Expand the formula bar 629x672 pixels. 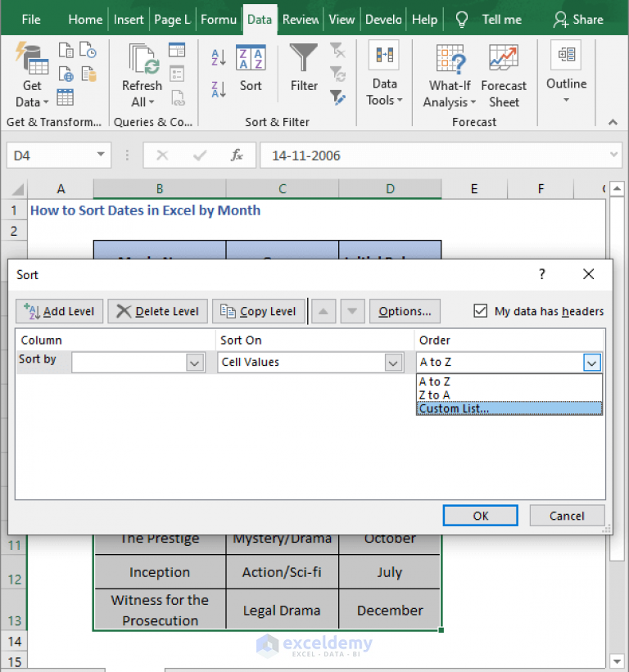(613, 155)
